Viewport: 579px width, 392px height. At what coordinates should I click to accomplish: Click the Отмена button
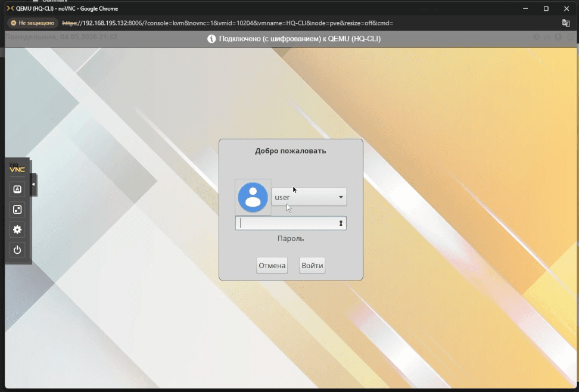coord(272,265)
